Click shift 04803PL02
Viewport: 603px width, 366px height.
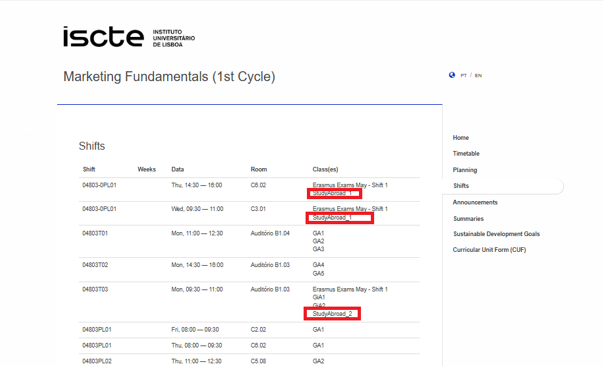tap(97, 361)
